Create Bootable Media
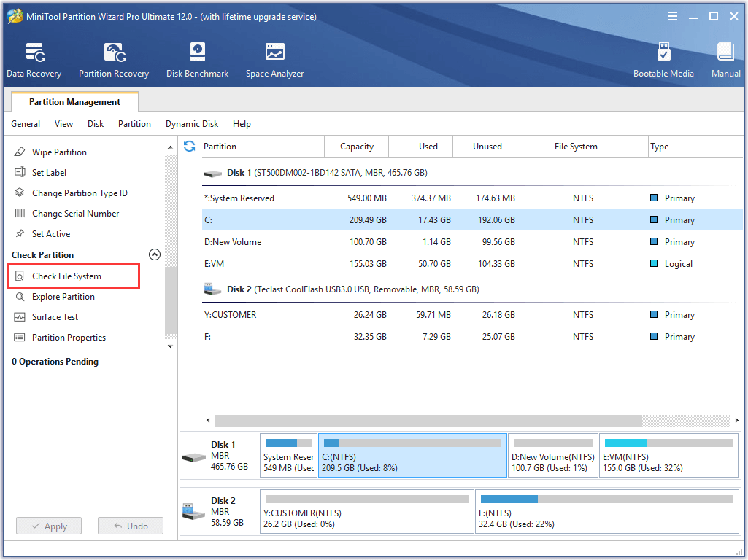Viewport: 748px width, 560px height. (663, 58)
